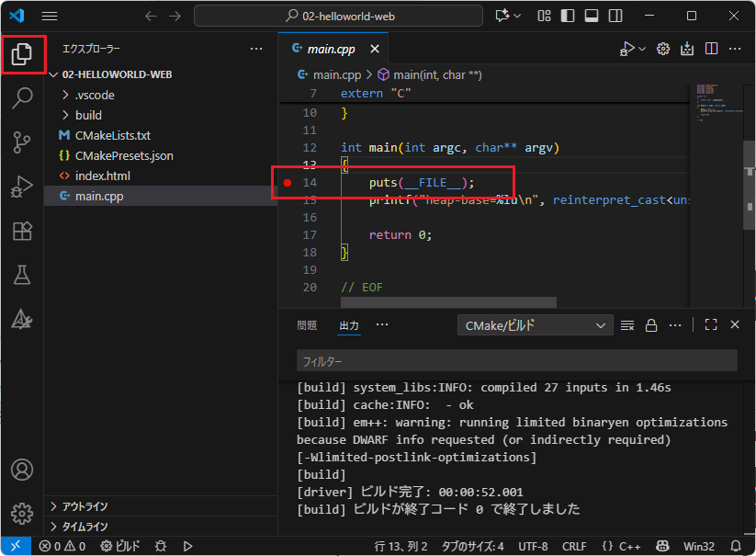Select the main.cpp editor tab
The image size is (756, 556).
click(x=333, y=49)
